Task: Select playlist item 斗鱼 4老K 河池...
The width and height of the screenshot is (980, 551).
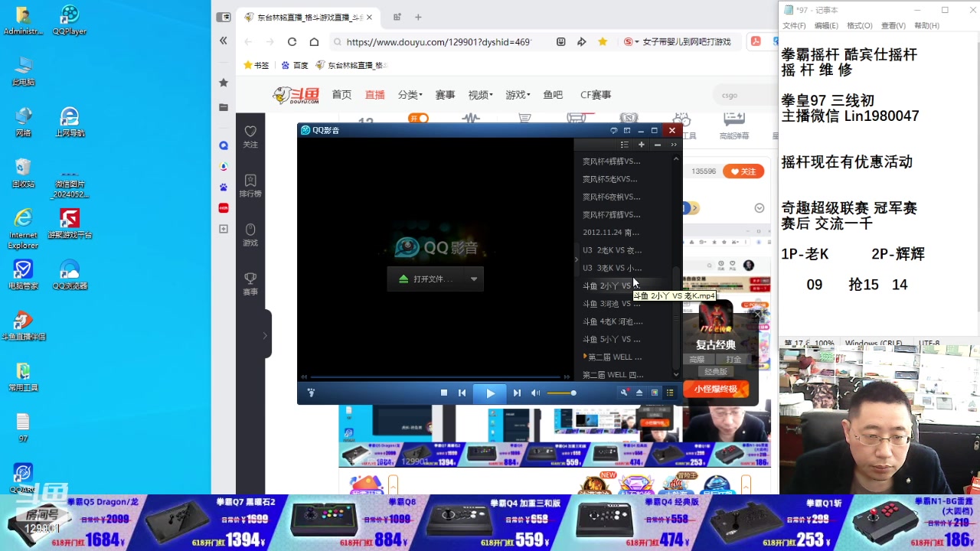Action: 612,321
